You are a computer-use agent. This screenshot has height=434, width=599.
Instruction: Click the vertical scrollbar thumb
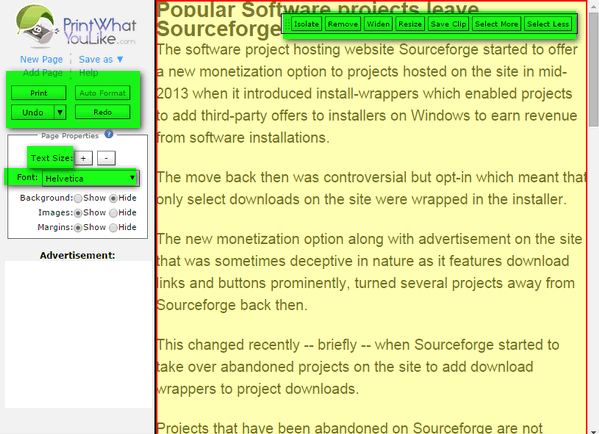(594, 71)
